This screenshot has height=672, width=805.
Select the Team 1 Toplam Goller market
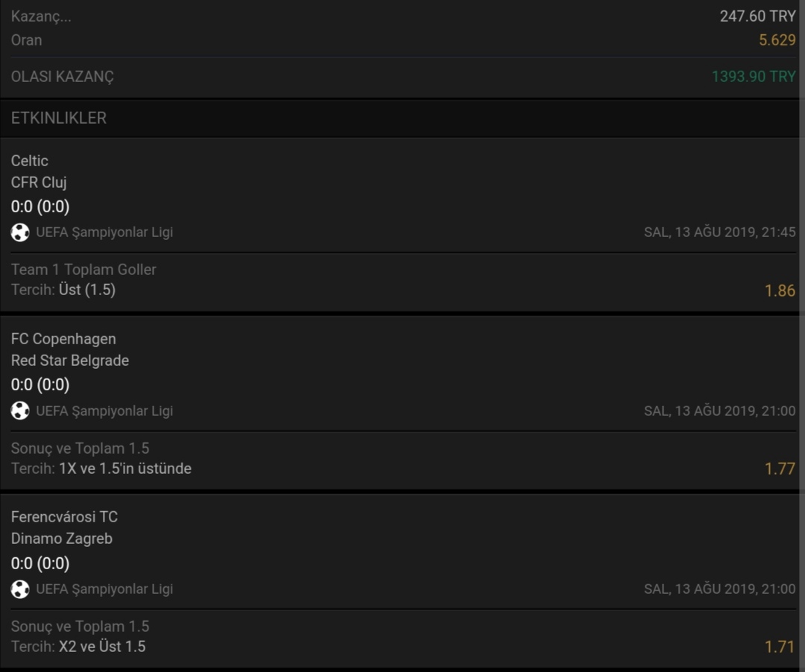pyautogui.click(x=83, y=270)
